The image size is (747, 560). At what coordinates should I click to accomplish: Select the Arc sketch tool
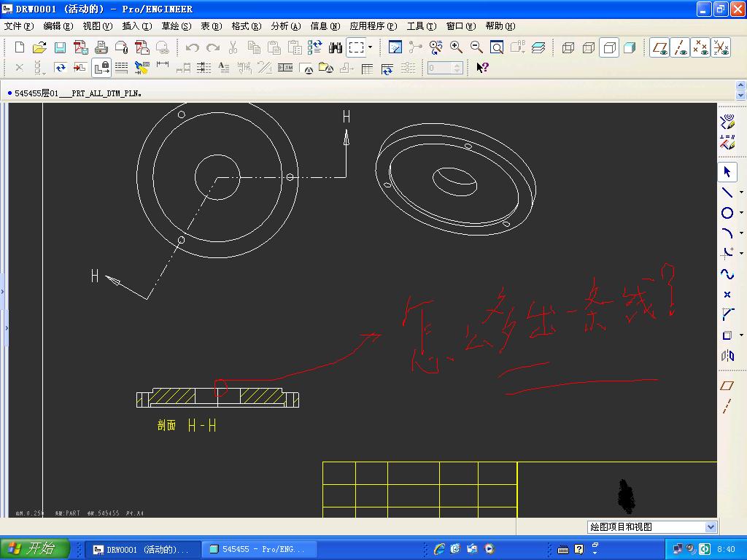click(727, 233)
